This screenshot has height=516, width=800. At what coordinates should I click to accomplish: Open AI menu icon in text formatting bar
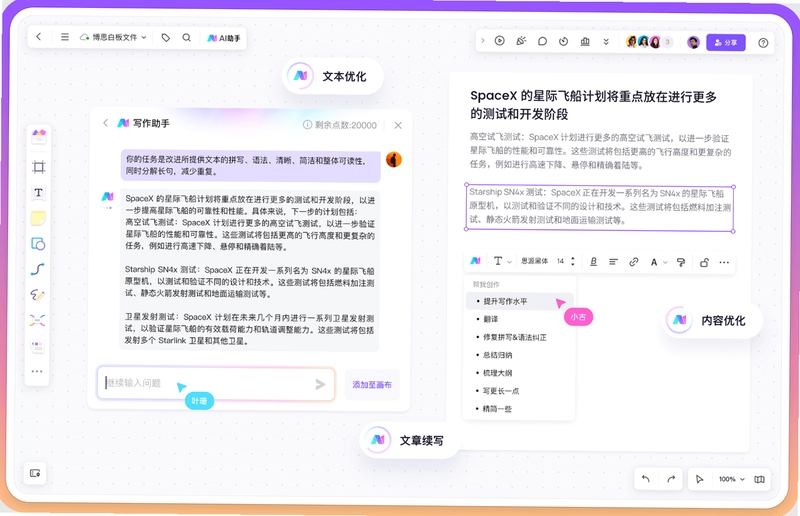point(475,261)
